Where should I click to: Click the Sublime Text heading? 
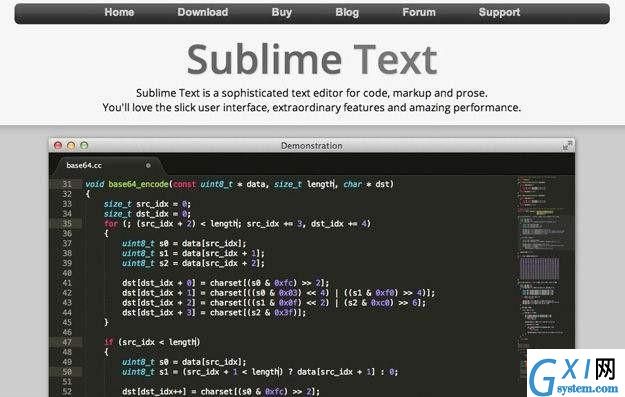pos(312,60)
